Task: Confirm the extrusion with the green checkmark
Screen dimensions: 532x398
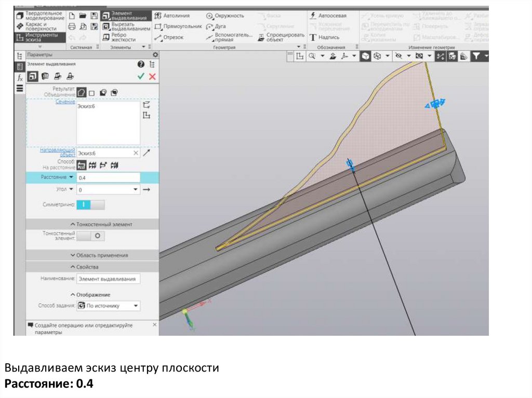Action: pyautogui.click(x=141, y=76)
